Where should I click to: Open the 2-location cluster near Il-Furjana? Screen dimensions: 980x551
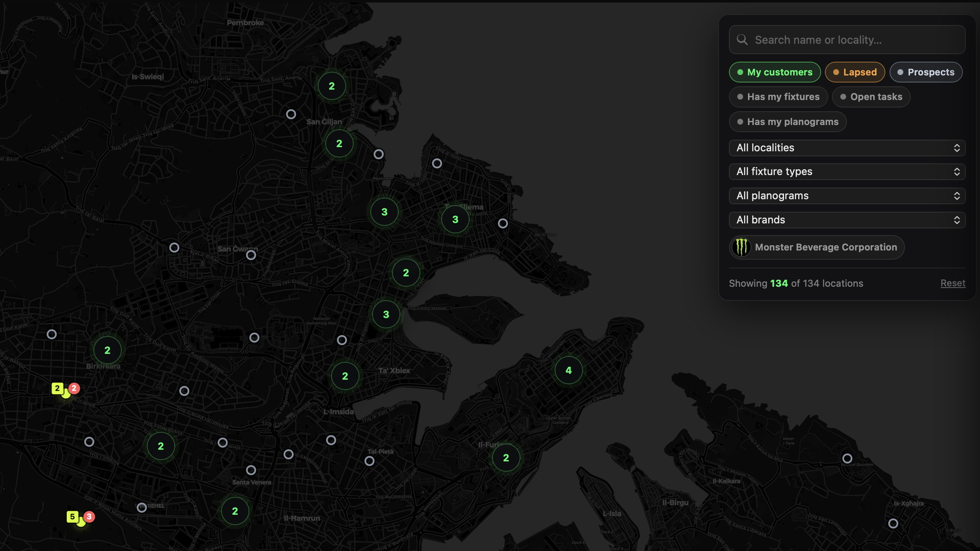506,458
